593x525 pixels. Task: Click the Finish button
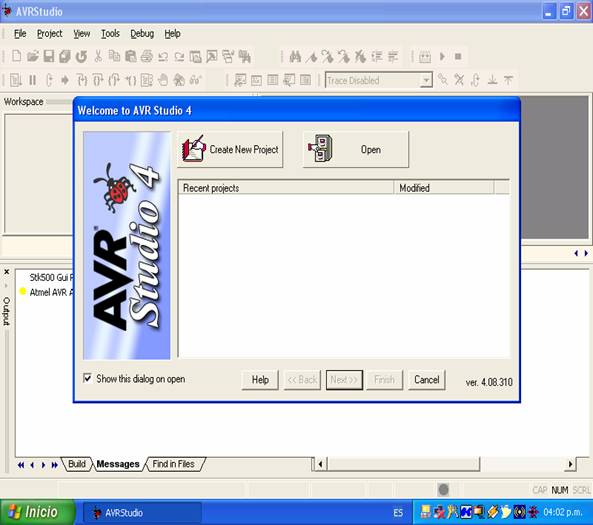pos(384,380)
